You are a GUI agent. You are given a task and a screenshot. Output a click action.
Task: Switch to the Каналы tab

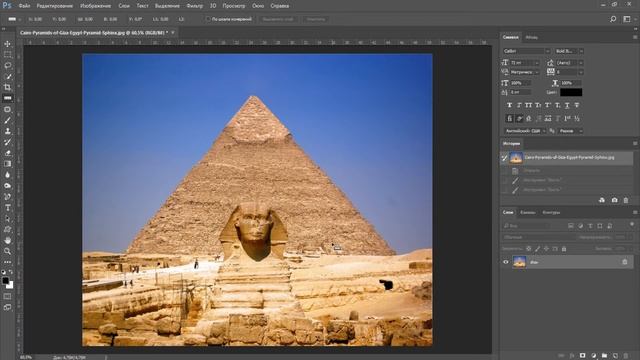(527, 212)
